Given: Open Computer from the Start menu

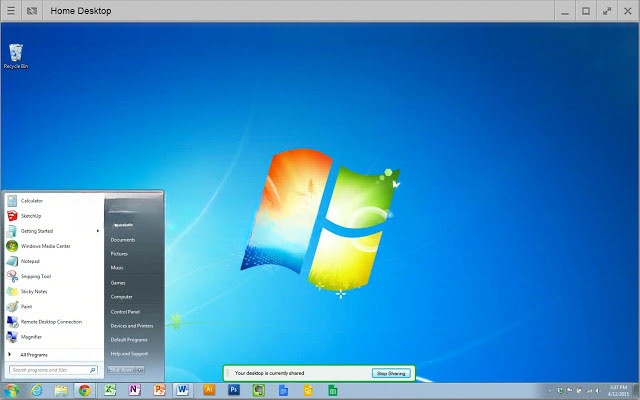Looking at the screenshot, I should pos(122,297).
